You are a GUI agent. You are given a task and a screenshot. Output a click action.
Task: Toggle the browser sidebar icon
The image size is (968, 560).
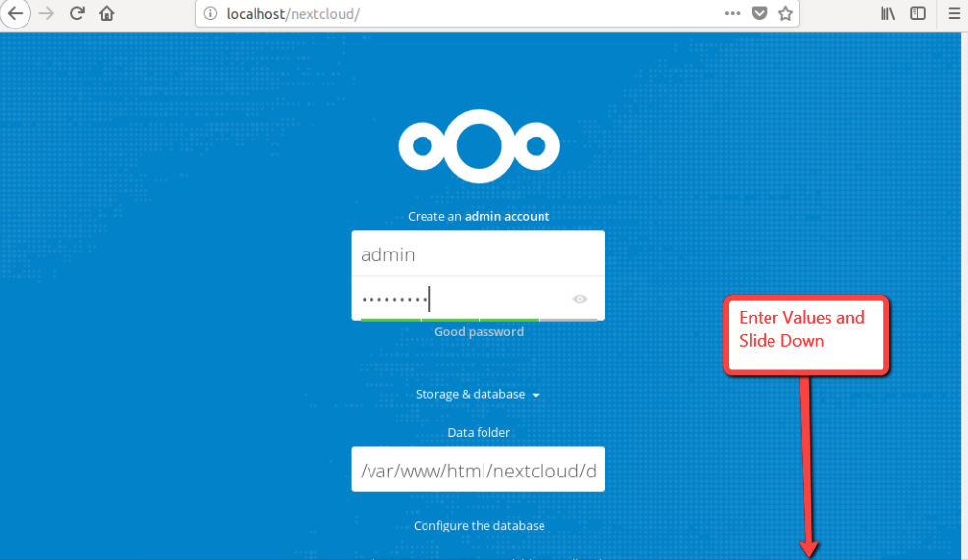pyautogui.click(x=918, y=13)
